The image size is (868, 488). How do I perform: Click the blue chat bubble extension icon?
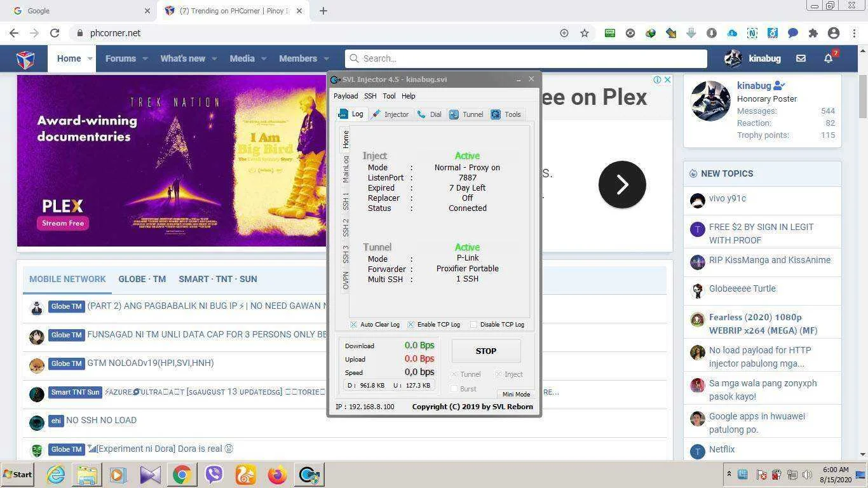[793, 33]
